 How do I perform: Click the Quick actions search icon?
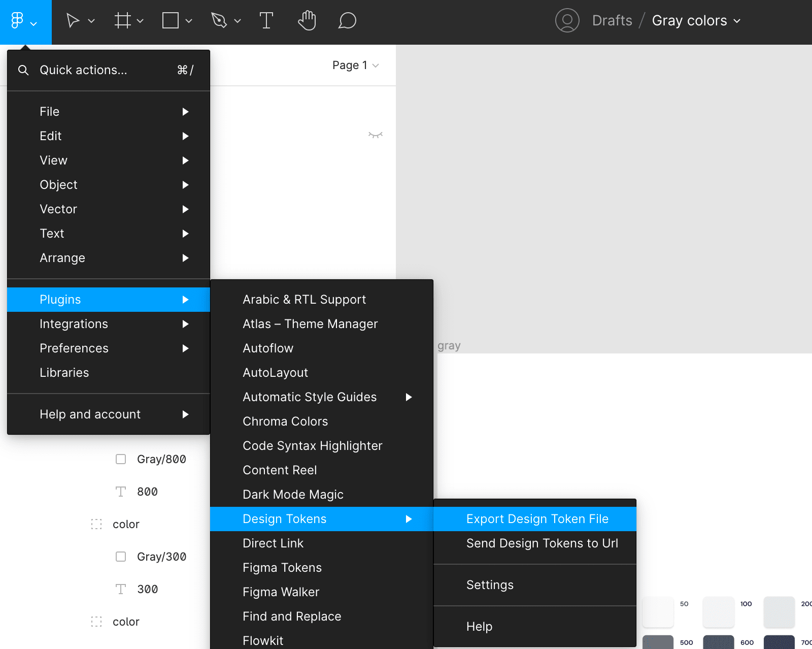(23, 70)
